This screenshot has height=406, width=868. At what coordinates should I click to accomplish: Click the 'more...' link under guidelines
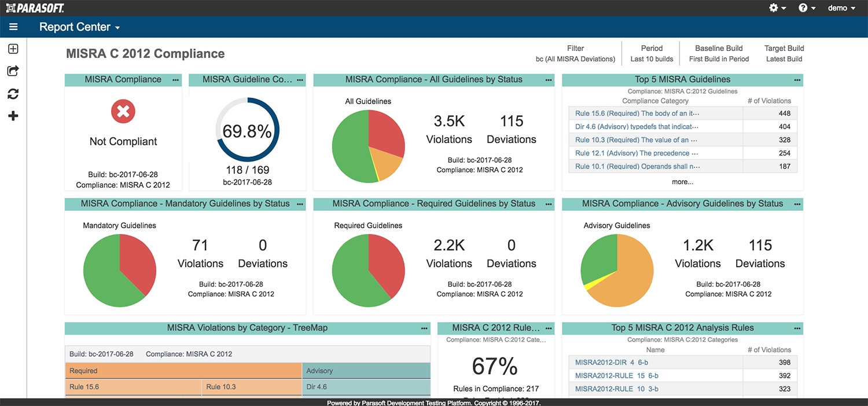pyautogui.click(x=682, y=182)
